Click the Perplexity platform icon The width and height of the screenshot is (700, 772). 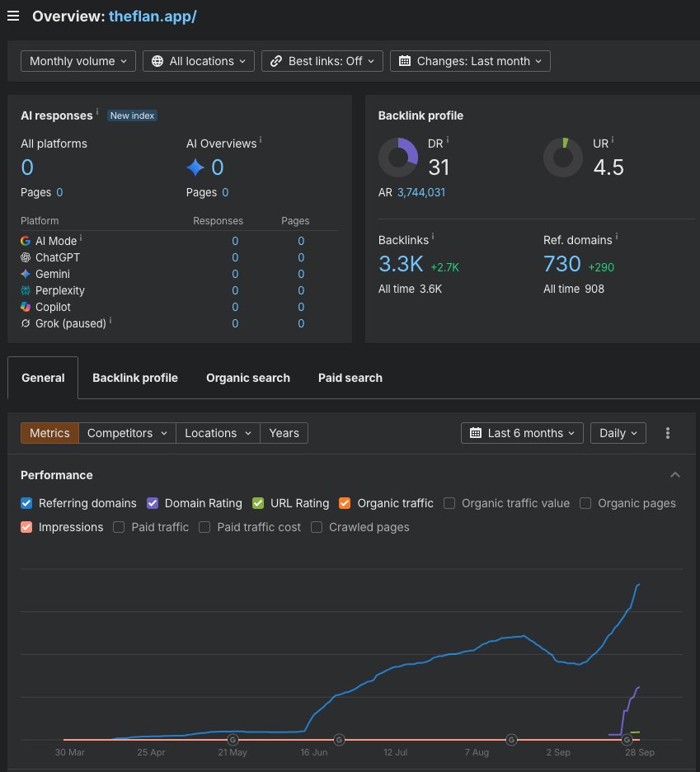(x=26, y=290)
